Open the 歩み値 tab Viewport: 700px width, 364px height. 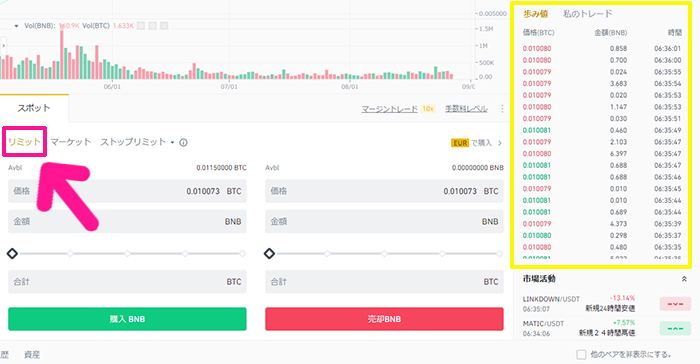(x=535, y=14)
